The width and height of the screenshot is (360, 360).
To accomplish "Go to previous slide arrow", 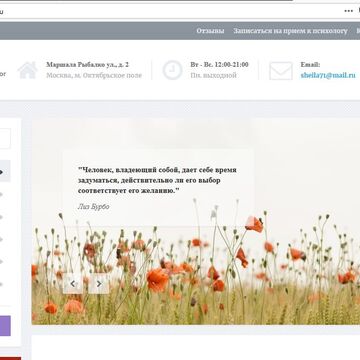I will [x=73, y=284].
